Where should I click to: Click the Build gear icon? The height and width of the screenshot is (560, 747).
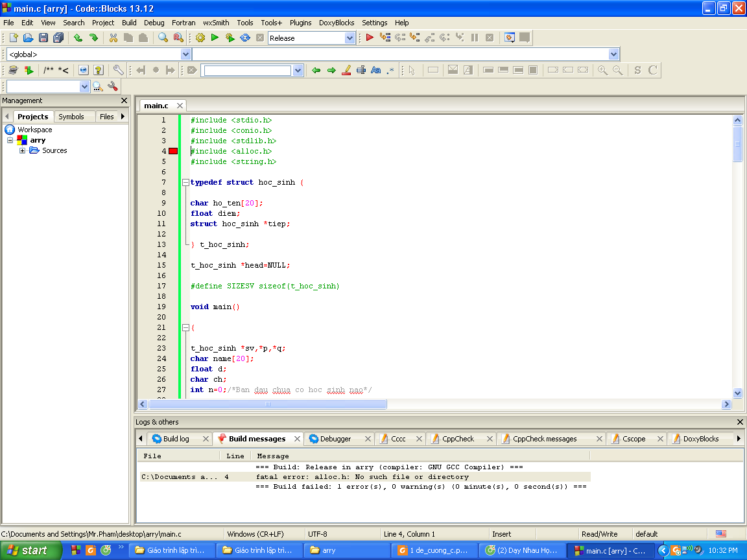point(200,38)
